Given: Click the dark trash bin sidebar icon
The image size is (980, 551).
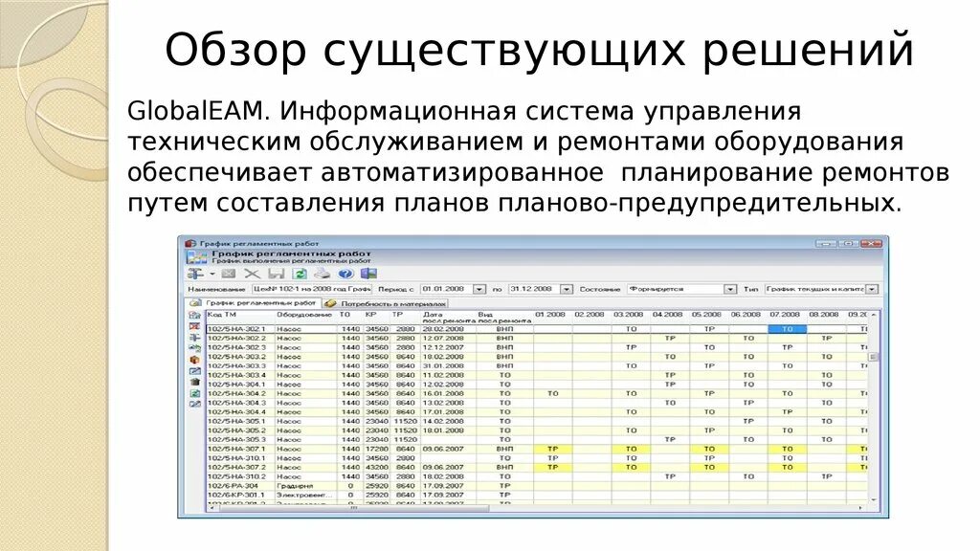Looking at the screenshot, I should click(x=195, y=382).
